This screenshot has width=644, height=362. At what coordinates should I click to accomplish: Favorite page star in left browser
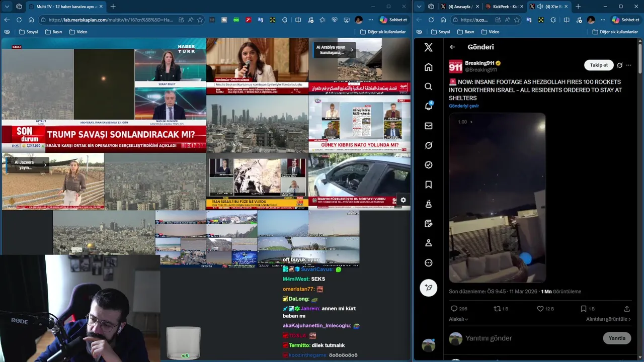pyautogui.click(x=200, y=20)
